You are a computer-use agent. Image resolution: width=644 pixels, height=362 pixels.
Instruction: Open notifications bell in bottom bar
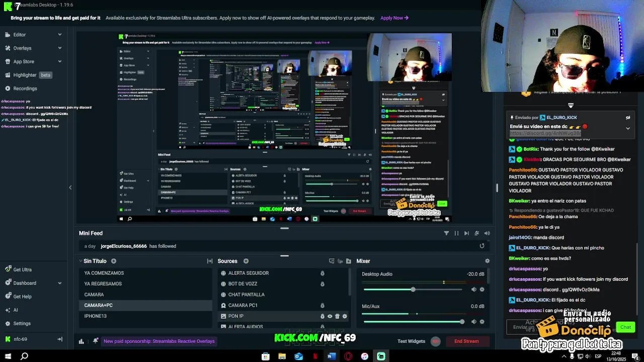click(96, 341)
